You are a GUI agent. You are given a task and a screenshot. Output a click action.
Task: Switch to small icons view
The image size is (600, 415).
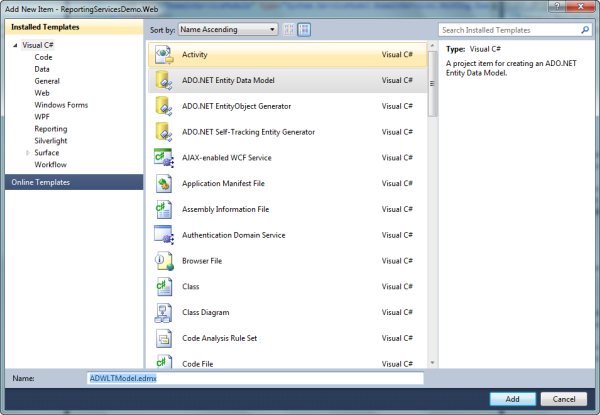289,29
